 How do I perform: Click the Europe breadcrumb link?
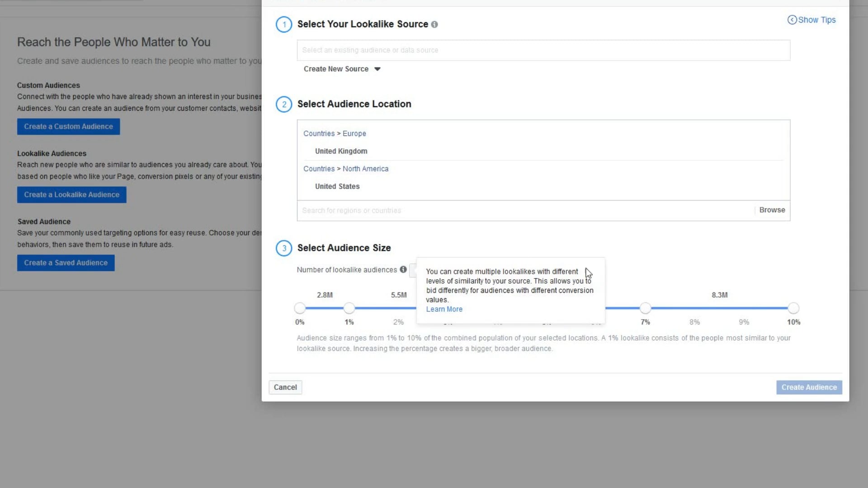click(354, 134)
